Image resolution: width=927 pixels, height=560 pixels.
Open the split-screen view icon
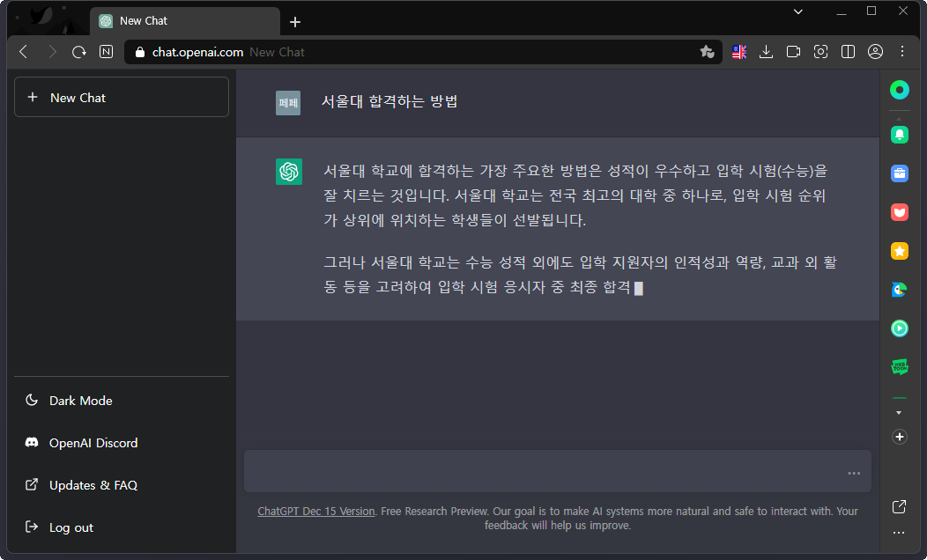848,52
